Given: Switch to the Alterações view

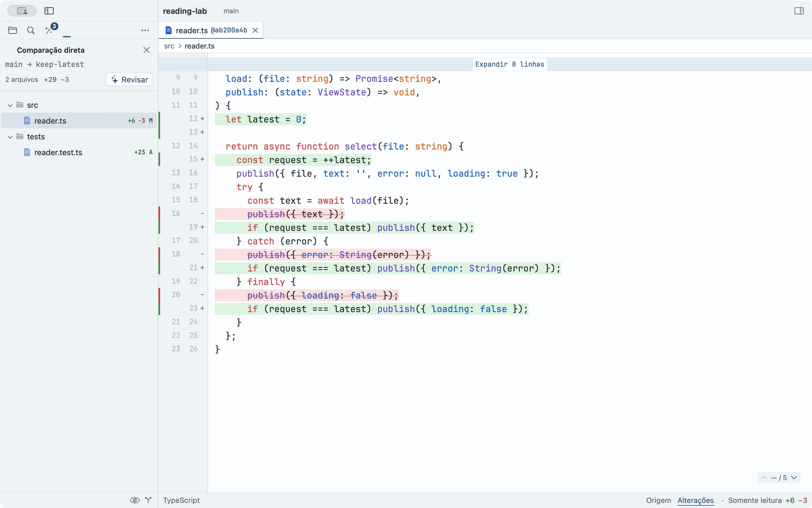Looking at the screenshot, I should (695, 500).
